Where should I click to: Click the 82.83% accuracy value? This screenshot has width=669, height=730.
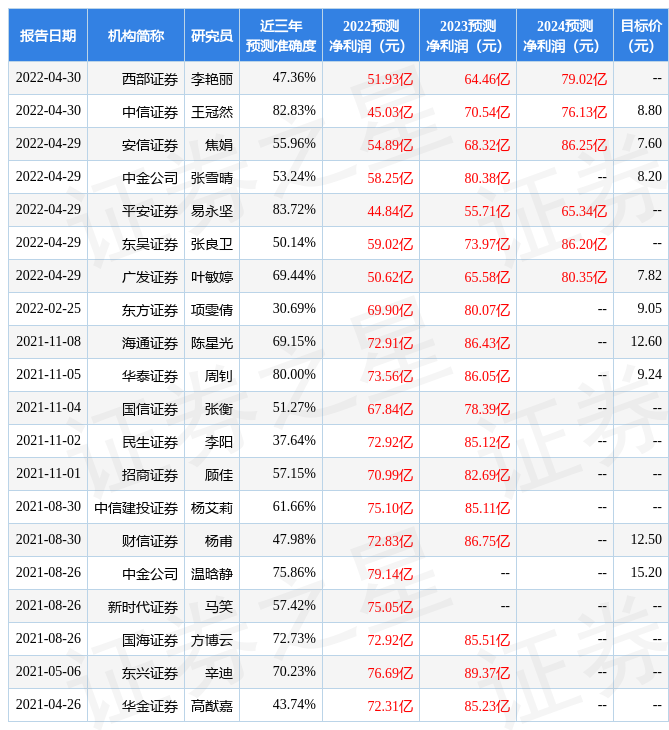tap(294, 110)
